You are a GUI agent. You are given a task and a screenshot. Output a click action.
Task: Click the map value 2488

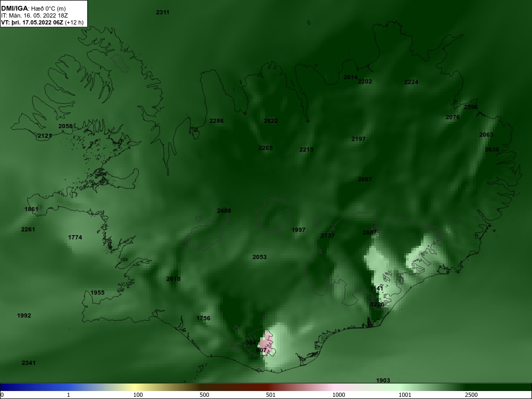tap(224, 211)
